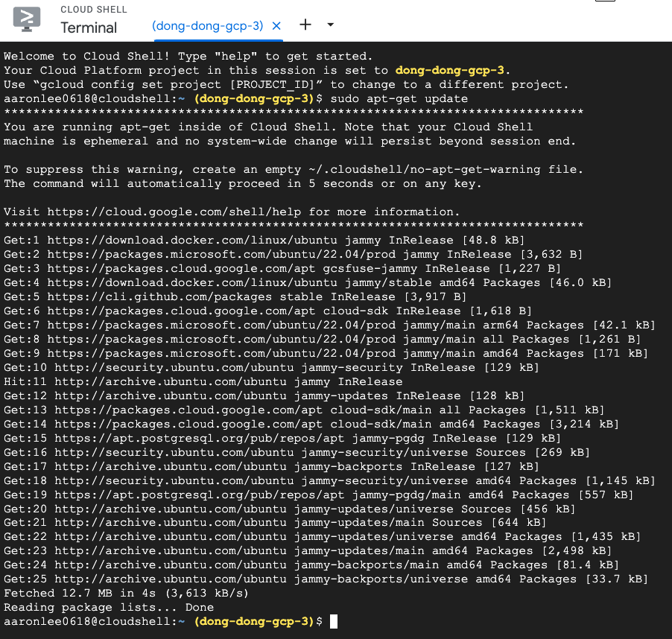672x639 pixels.
Task: Open a new terminal tab with plus
Action: (305, 25)
